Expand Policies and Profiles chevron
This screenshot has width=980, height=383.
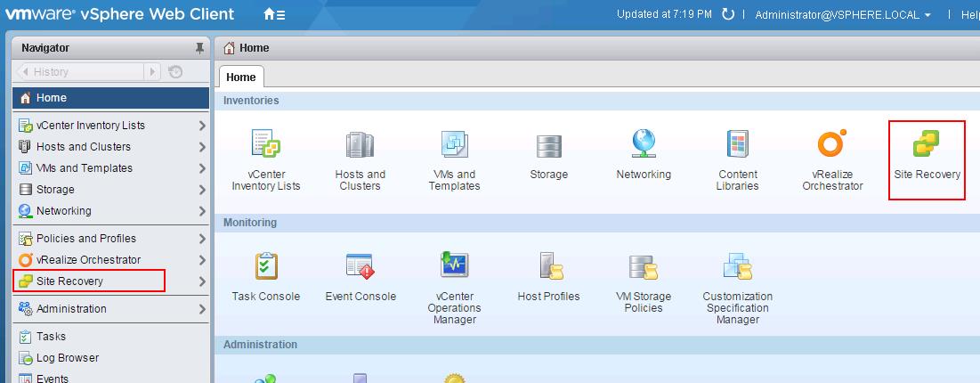click(x=202, y=238)
